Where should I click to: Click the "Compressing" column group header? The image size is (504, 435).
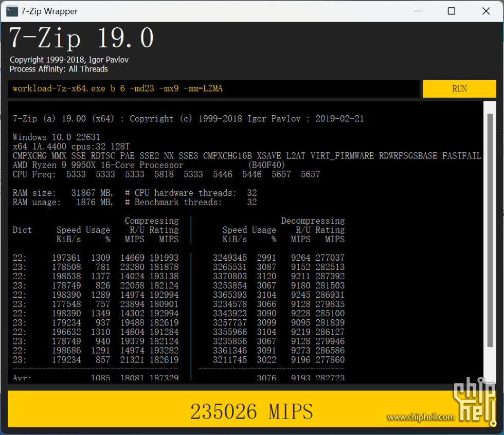tap(152, 221)
